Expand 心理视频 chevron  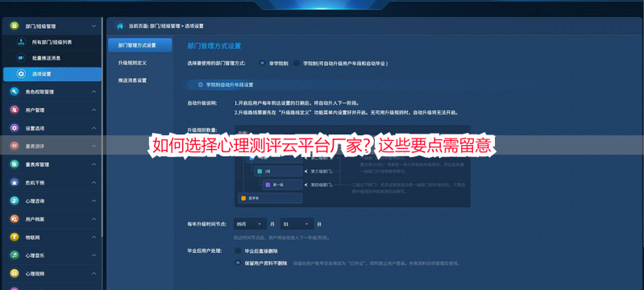click(93, 273)
